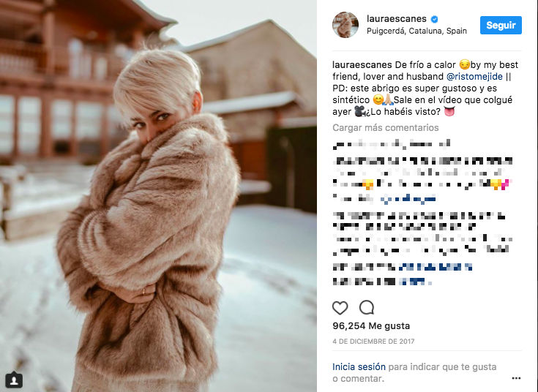Show tagged people icon on photo
538x392 pixels.
pyautogui.click(x=14, y=380)
